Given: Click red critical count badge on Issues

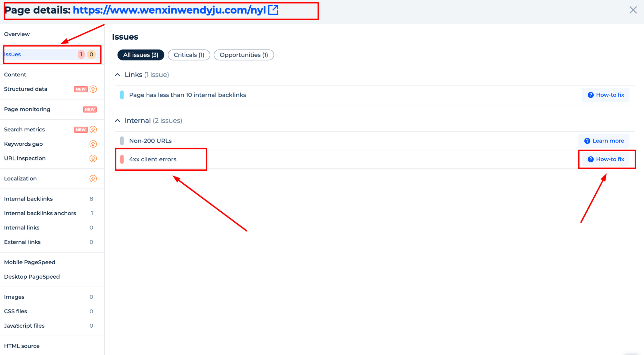Looking at the screenshot, I should (x=82, y=54).
